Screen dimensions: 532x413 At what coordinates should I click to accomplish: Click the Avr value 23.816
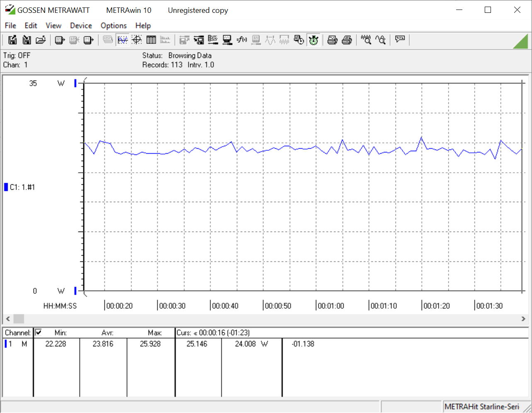coord(103,344)
